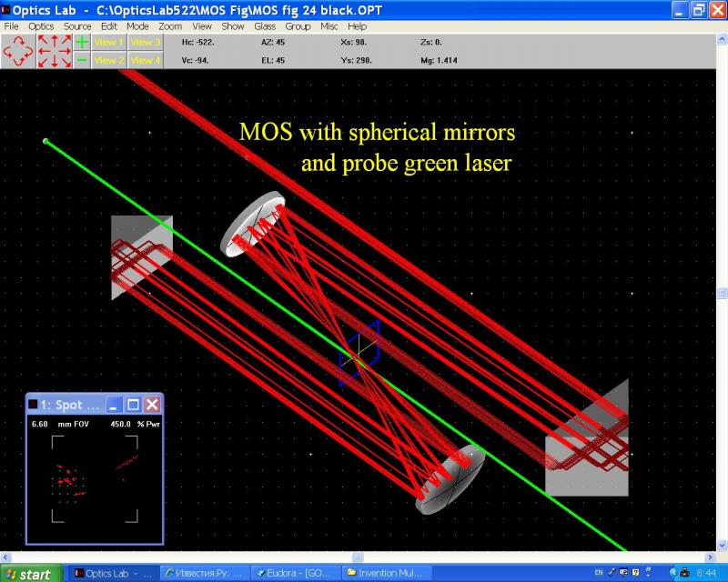Open the Source menu
Image resolution: width=728 pixels, height=582 pixels.
coord(77,26)
